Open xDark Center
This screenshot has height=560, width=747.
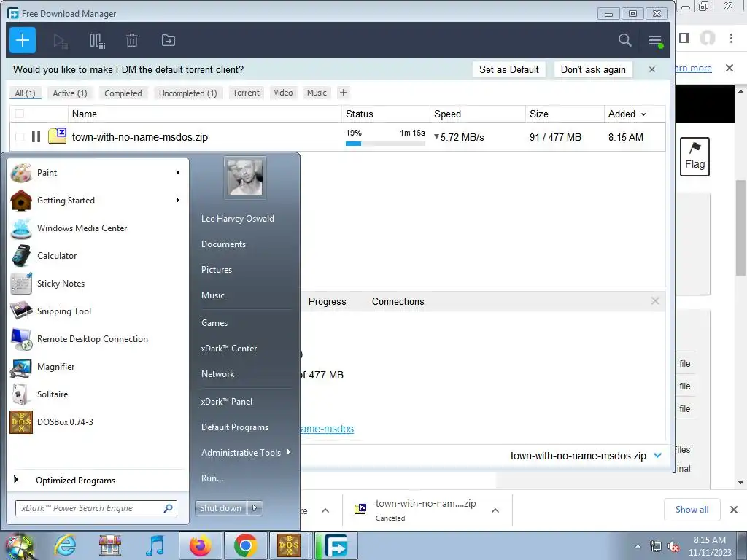click(228, 349)
